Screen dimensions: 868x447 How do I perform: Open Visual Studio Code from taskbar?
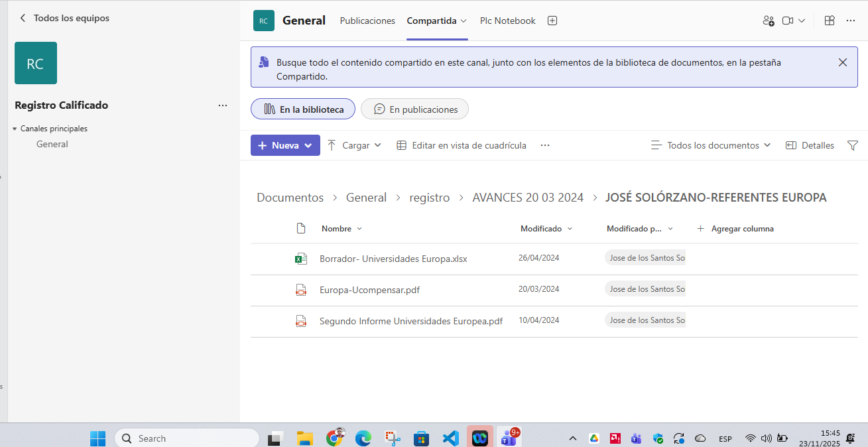[451, 438]
